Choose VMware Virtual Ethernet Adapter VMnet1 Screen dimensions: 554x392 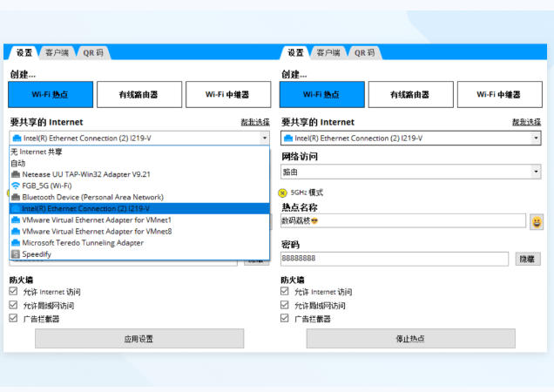139,220
